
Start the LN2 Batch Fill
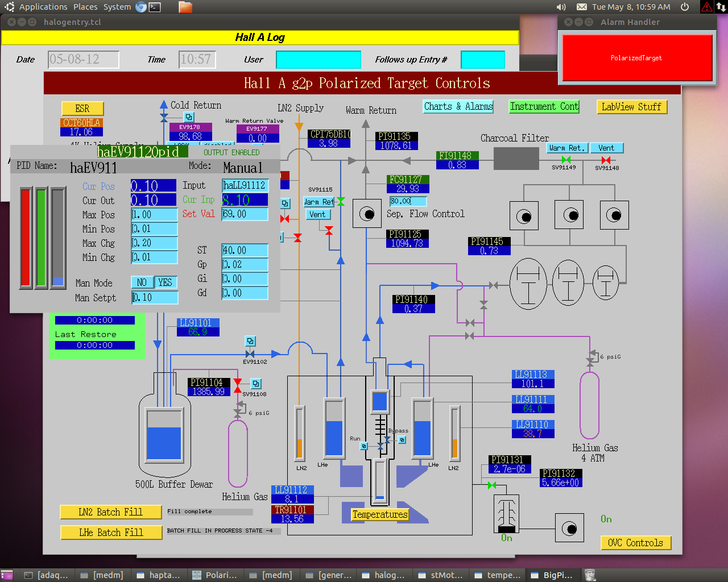pyautogui.click(x=111, y=512)
